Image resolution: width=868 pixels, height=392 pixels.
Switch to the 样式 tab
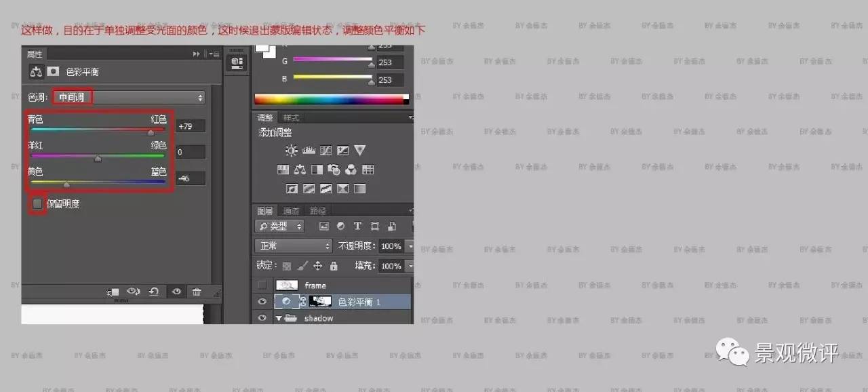click(x=291, y=117)
